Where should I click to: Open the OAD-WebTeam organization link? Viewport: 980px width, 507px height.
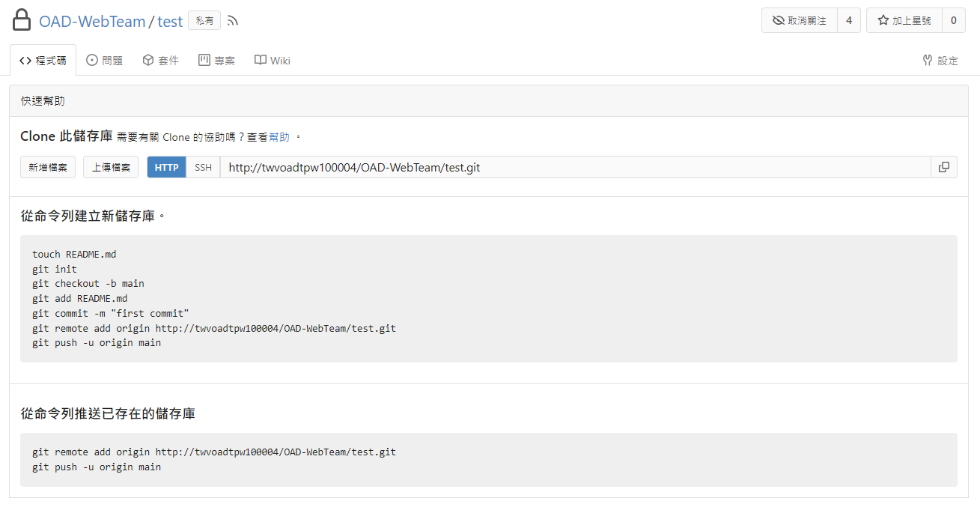tap(92, 21)
